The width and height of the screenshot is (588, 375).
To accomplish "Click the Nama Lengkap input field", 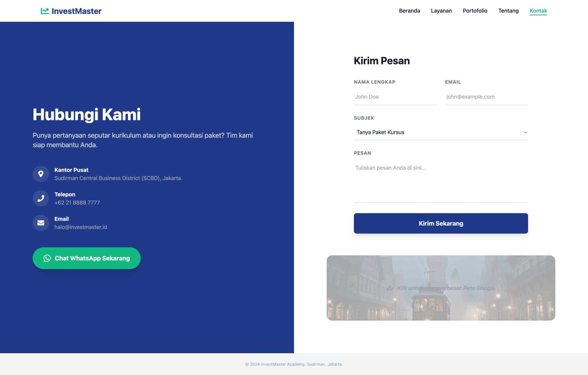I will pos(395,97).
